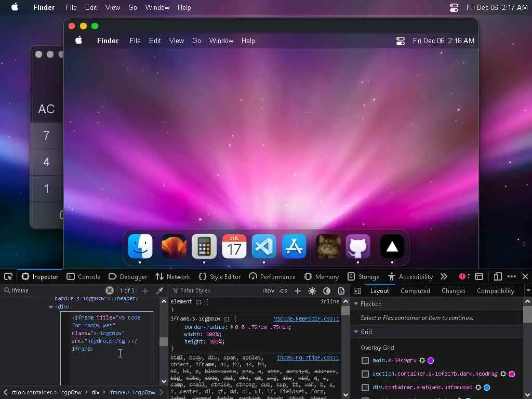Clear the iframe search field
The height and width of the screenshot is (399, 532).
click(109, 290)
